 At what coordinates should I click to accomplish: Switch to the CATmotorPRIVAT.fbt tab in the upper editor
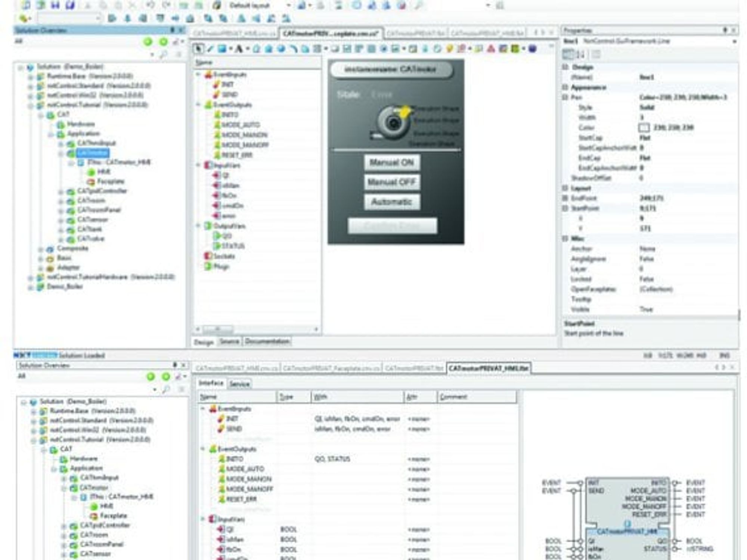[415, 34]
